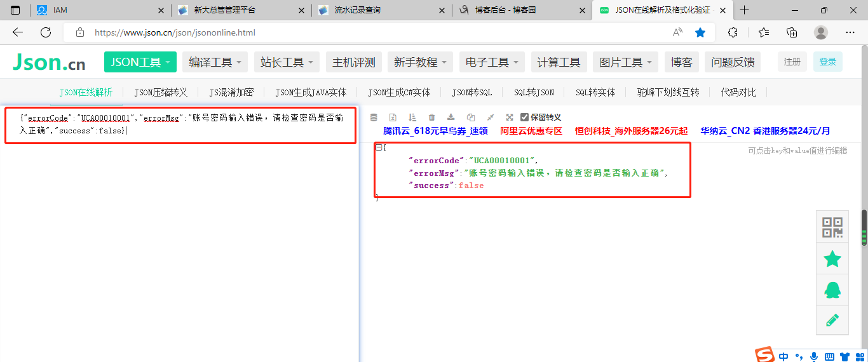This screenshot has height=362, width=868.
Task: Open Sogou skin shirt icon
Action: coord(844,356)
